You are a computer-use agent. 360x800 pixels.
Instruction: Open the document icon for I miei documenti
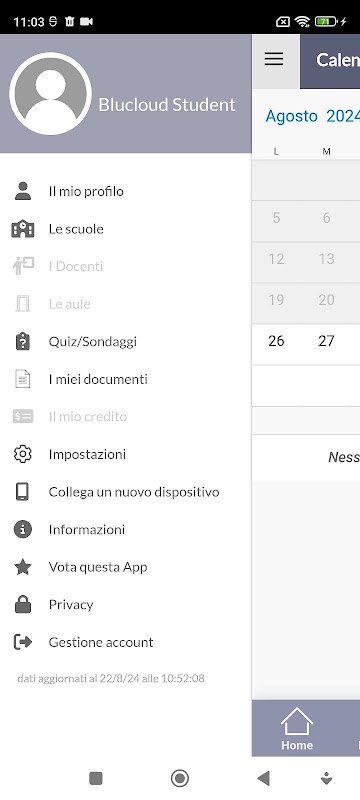tap(22, 379)
